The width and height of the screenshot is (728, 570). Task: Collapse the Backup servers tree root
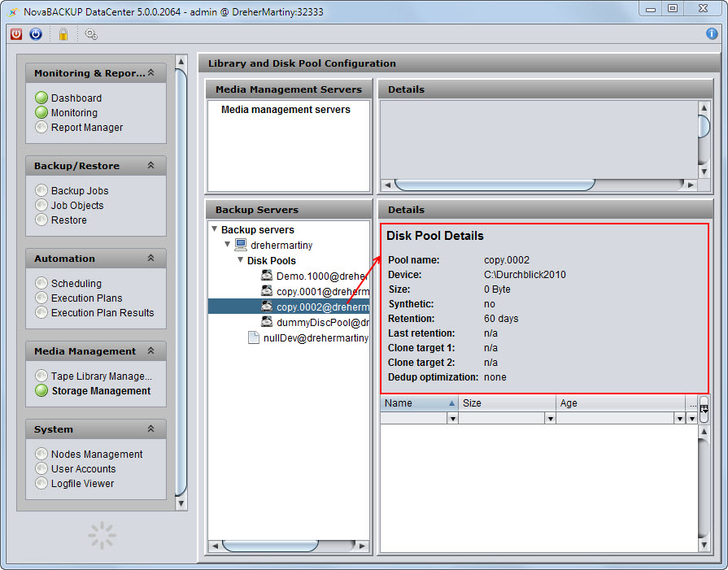point(215,228)
